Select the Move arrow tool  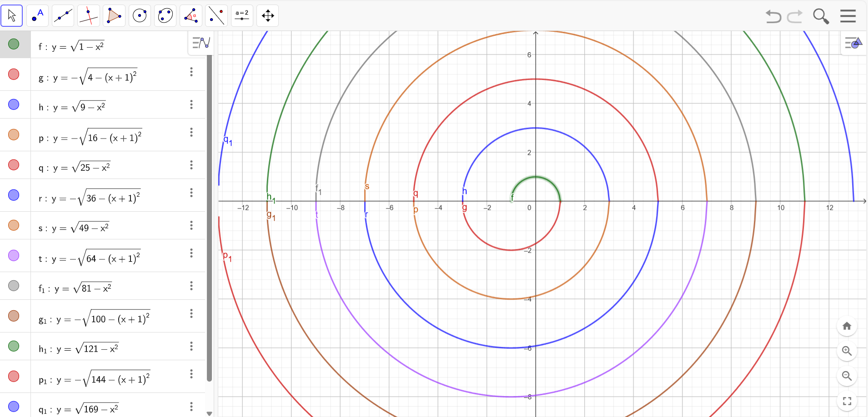12,16
